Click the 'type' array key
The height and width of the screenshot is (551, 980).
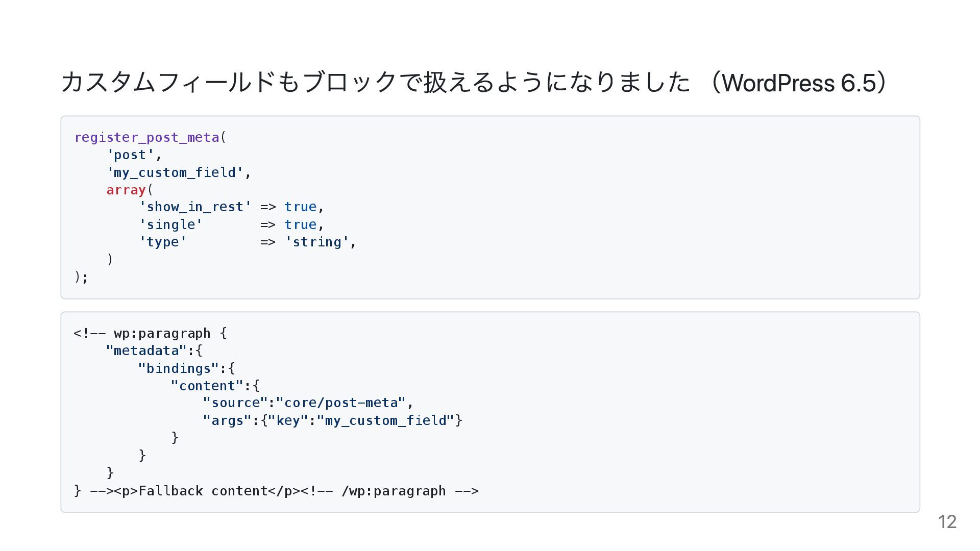point(163,242)
